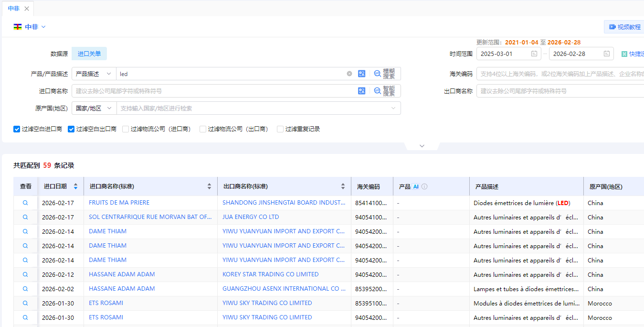
Task: Enable filter logistics companies (importer) checkbox
Action: click(x=126, y=129)
